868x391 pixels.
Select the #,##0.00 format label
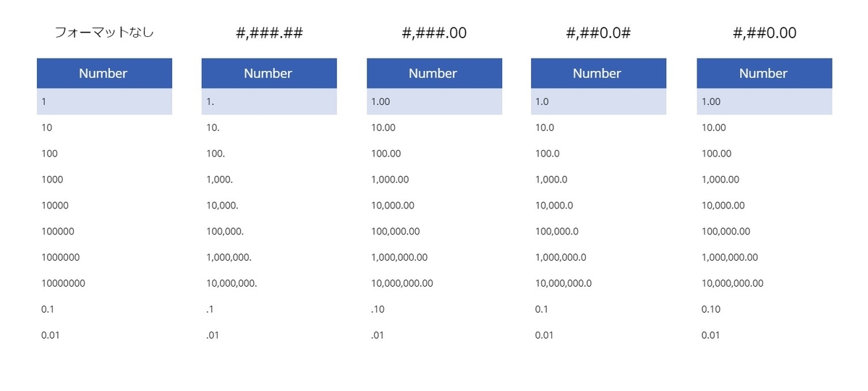coord(765,33)
